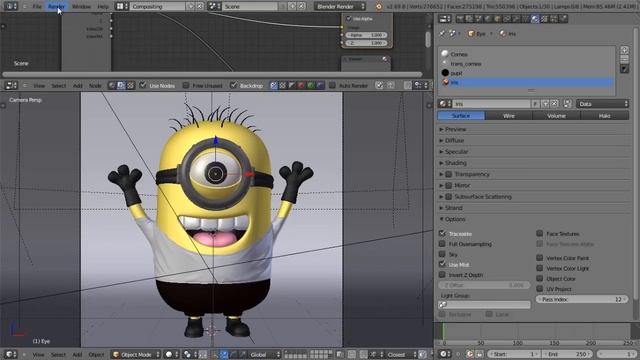Add a material slot with plus button
This screenshot has width=640, height=360.
pyautogui.click(x=624, y=50)
